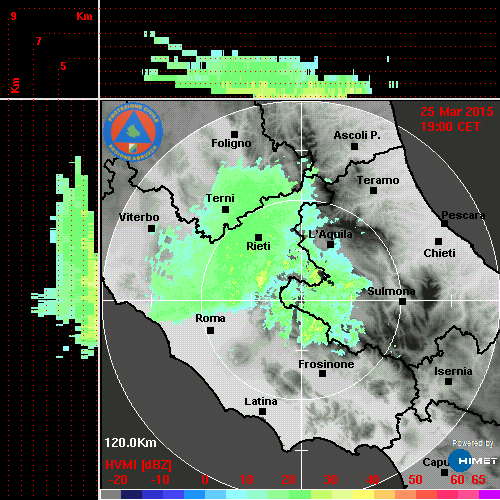This screenshot has height=500, width=500.
Task: Click the Roma city marker square
Action: [210, 331]
